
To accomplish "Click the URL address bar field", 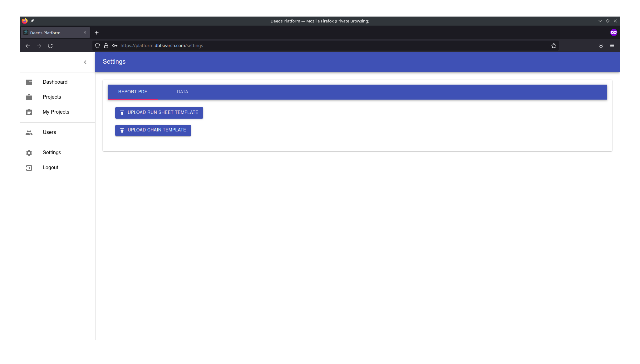I will click(x=312, y=46).
